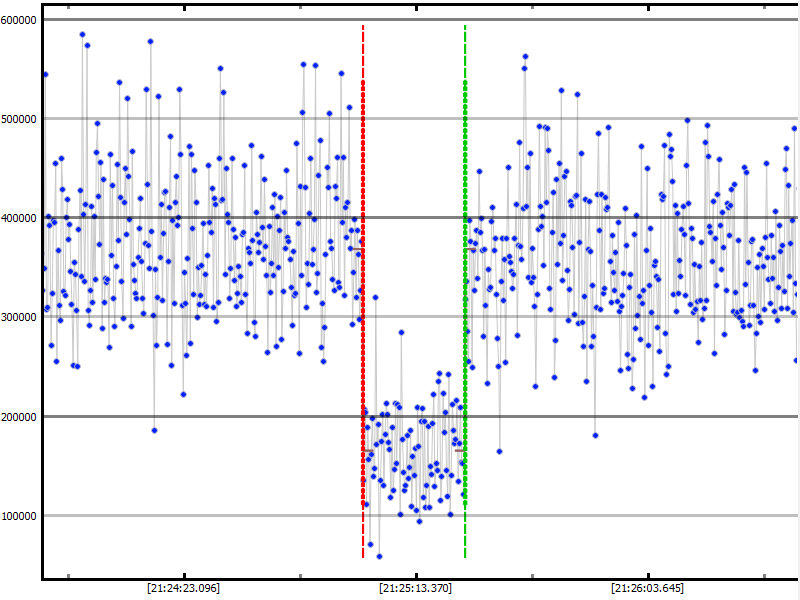Select the 21:25:13.370 time axis label
The image size is (800, 600).
(415, 588)
